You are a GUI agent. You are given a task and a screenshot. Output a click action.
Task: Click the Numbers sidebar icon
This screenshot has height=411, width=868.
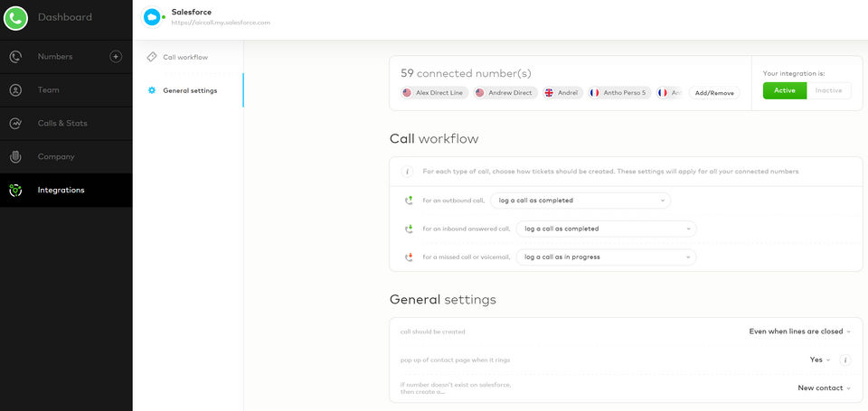coord(15,56)
